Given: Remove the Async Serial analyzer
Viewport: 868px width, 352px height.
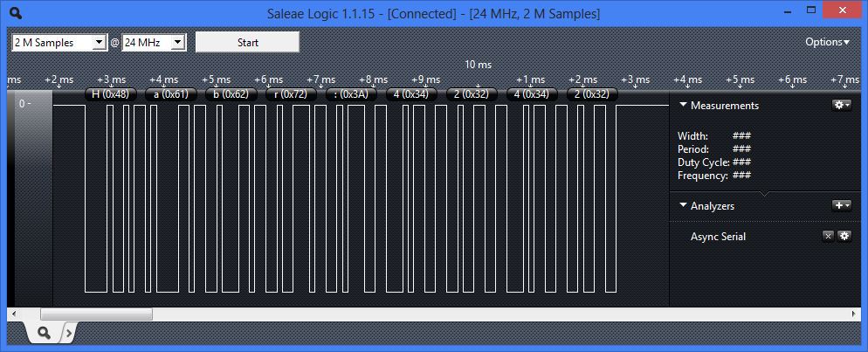Looking at the screenshot, I should [x=828, y=237].
